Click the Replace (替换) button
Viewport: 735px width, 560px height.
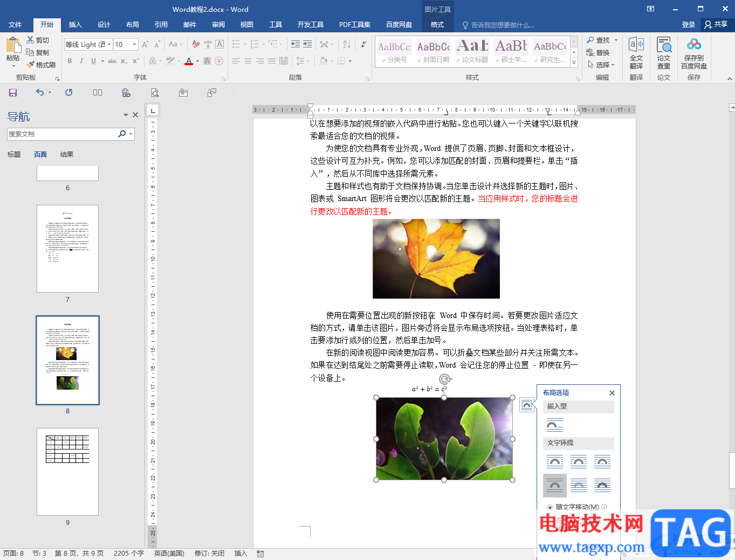(x=598, y=52)
